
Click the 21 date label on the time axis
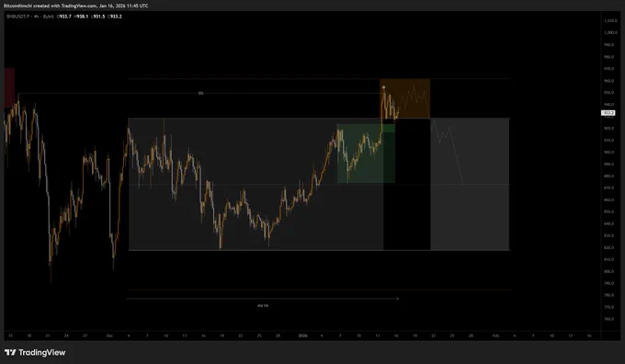48,336
